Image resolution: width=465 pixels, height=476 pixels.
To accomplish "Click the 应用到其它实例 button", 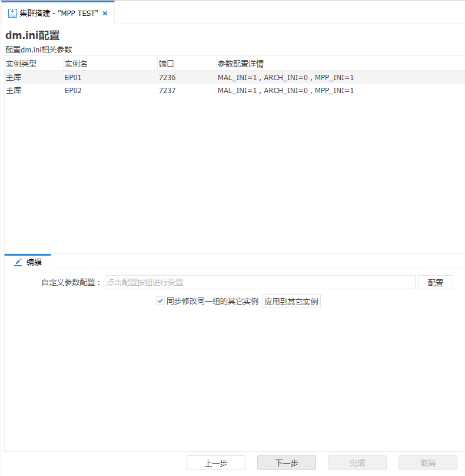I will (291, 302).
